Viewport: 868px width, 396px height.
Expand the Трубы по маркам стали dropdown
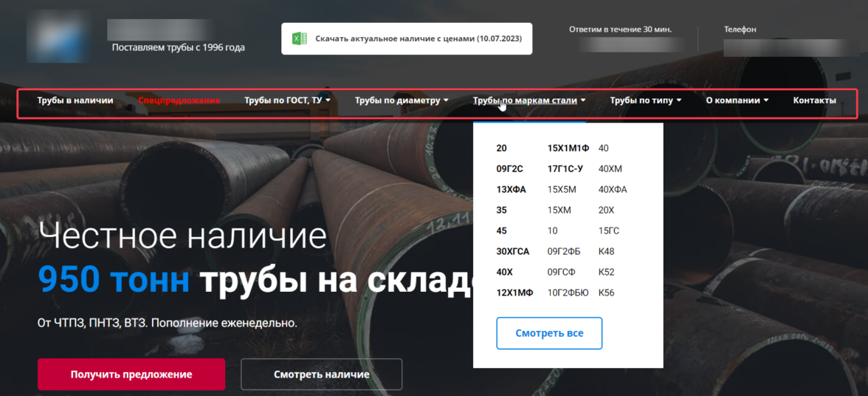pyautogui.click(x=529, y=100)
